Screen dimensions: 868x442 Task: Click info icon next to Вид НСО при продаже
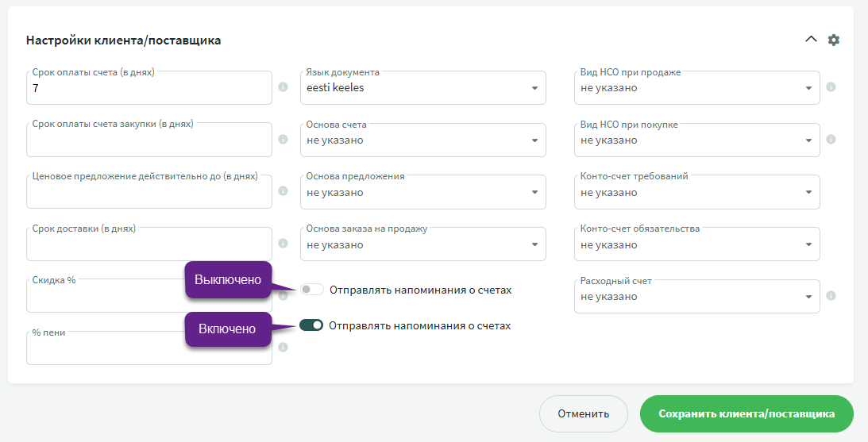[831, 87]
